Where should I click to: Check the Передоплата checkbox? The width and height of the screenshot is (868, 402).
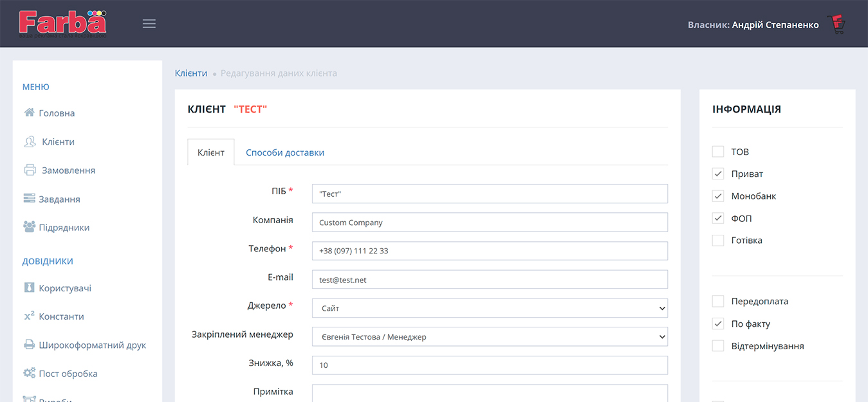(x=718, y=302)
